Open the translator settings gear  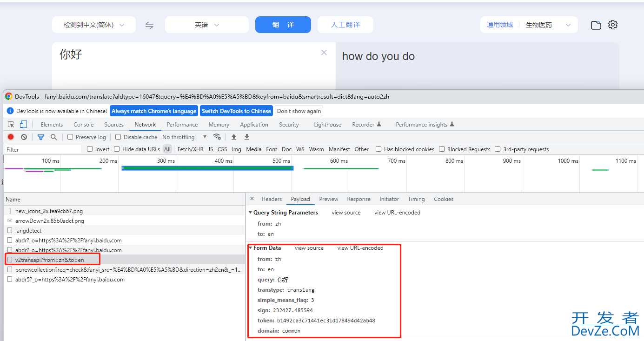(x=613, y=25)
